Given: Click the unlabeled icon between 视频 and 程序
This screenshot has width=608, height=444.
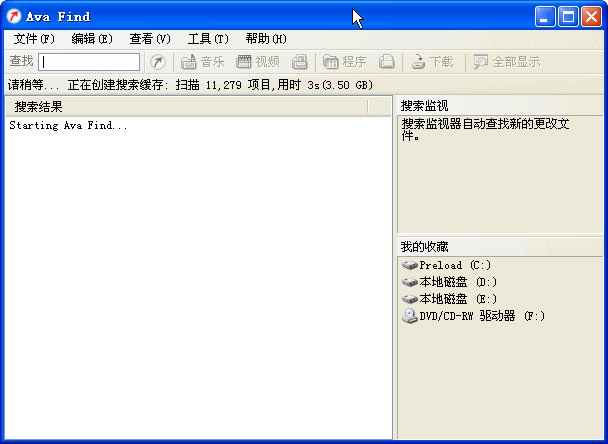Looking at the screenshot, I should (299, 62).
